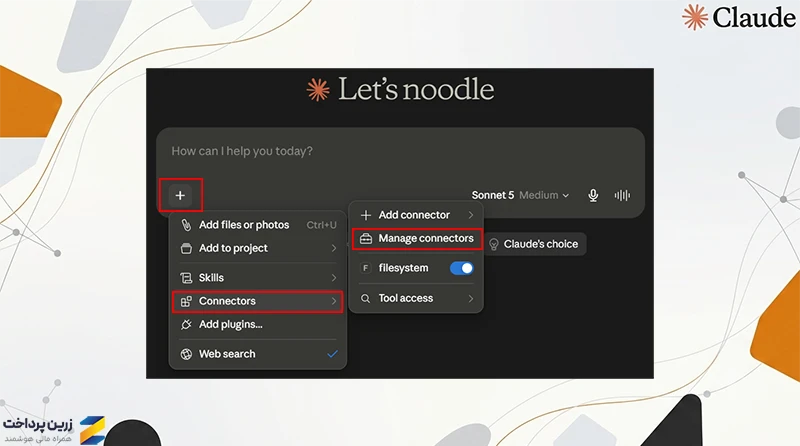The height and width of the screenshot is (446, 800).
Task: Select the Web search menu entry
Action: tap(258, 354)
